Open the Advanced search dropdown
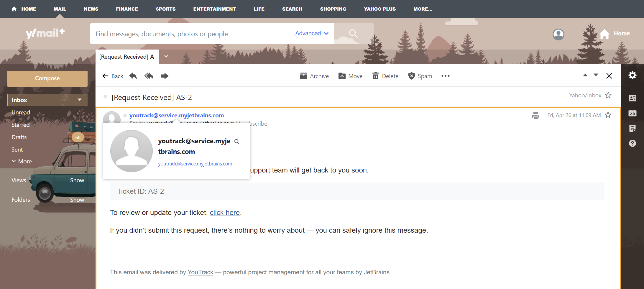Image resolution: width=644 pixels, height=289 pixels. [x=311, y=33]
